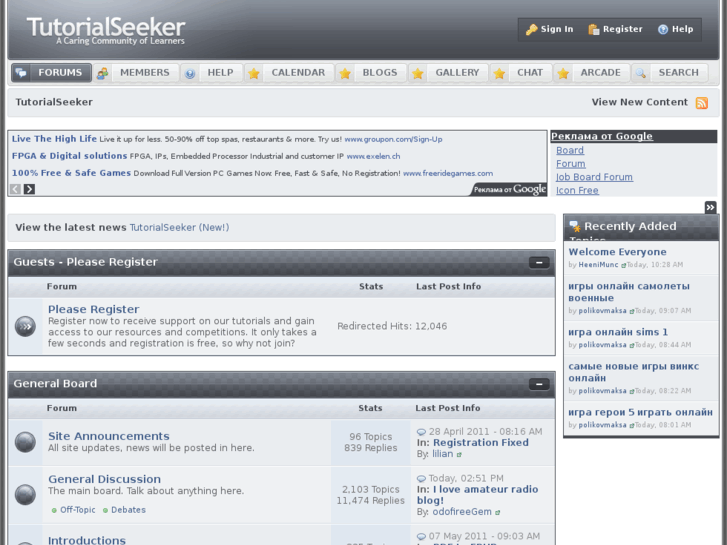
Task: Click the 100% Free & Safe Games ad
Action: coord(71,173)
